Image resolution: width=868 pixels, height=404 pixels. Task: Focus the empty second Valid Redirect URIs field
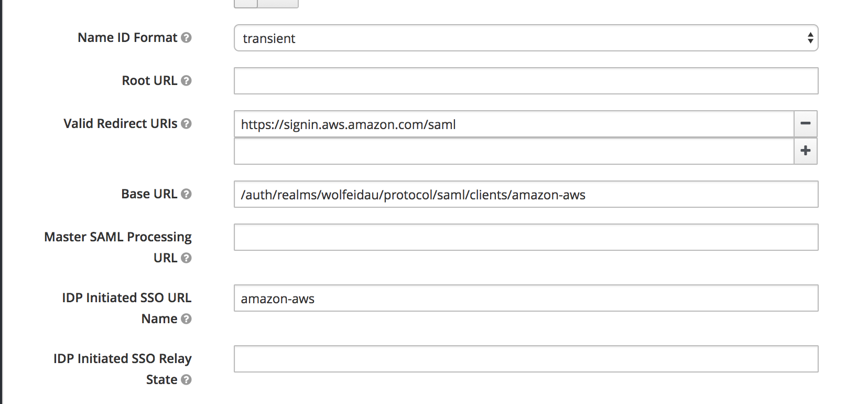(x=514, y=151)
